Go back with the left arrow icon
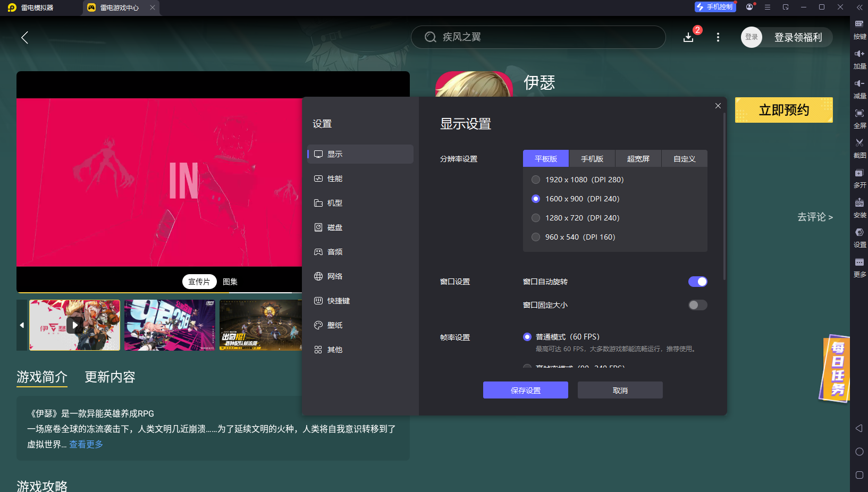 (x=24, y=37)
